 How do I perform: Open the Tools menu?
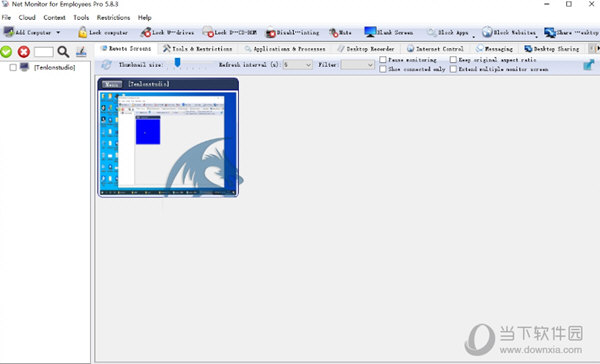81,17
